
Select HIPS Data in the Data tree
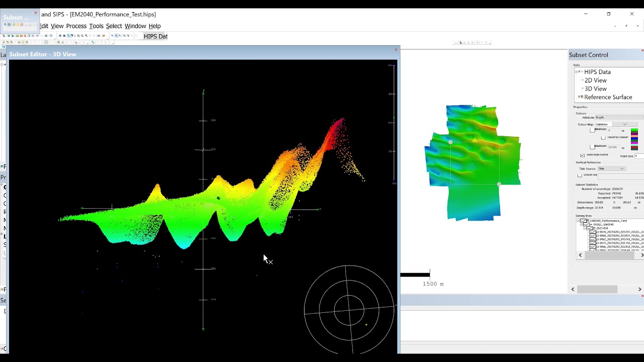tap(597, 72)
